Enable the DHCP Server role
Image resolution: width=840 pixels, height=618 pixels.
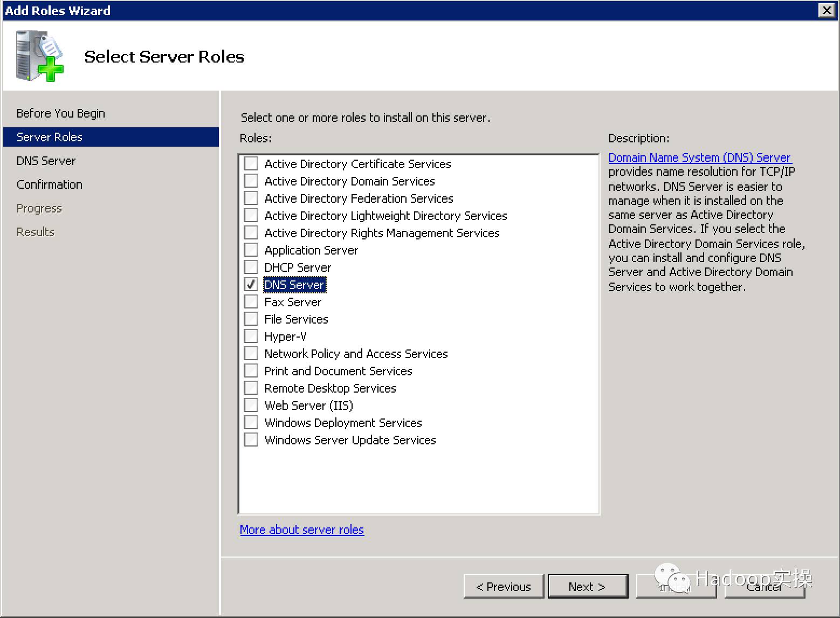(x=251, y=267)
